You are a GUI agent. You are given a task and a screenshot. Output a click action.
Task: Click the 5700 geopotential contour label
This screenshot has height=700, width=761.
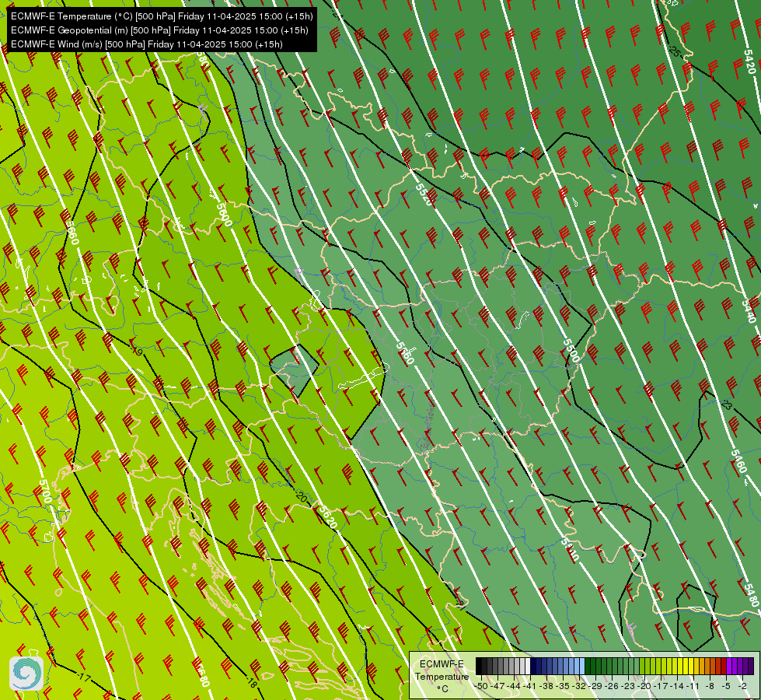44,492
